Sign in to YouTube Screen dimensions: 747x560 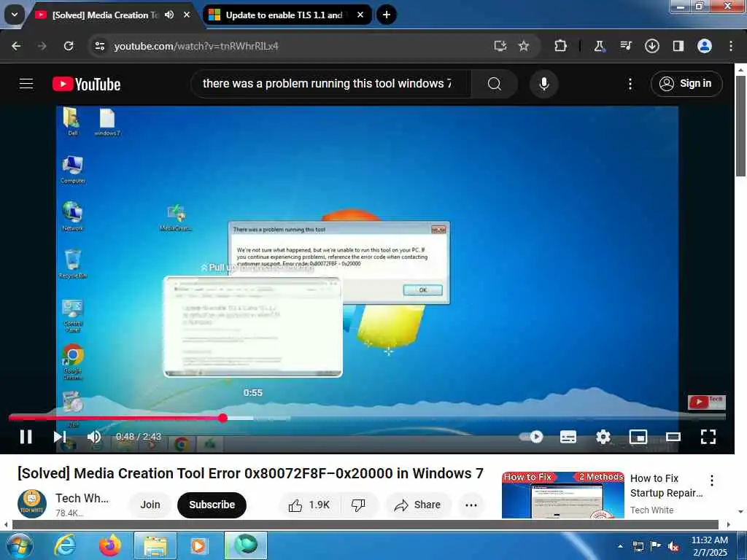pyautogui.click(x=686, y=84)
